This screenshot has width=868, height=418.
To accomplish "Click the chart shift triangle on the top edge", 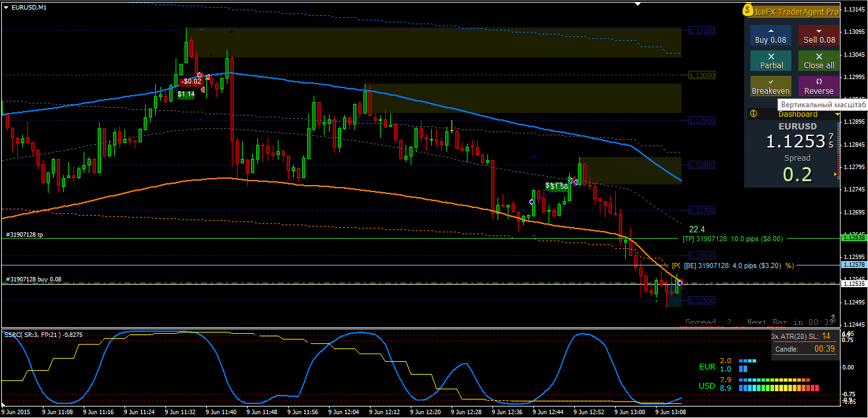I will [636, 3].
